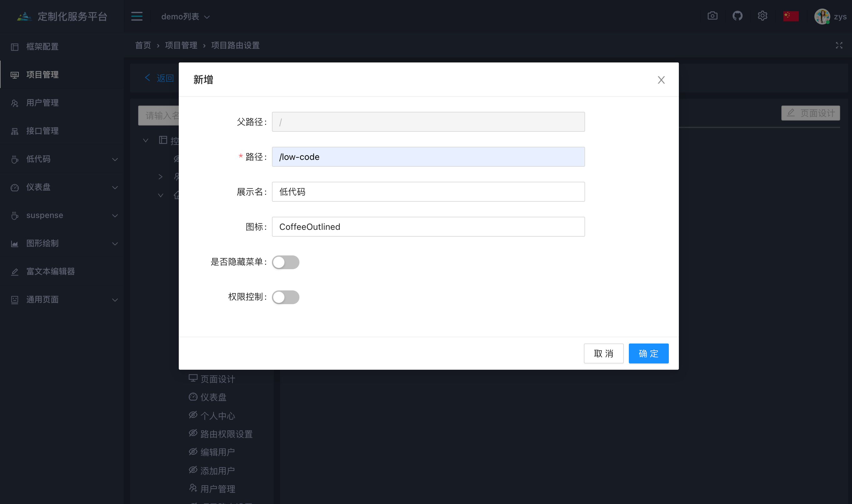Open the demo列表 dropdown
The image size is (852, 504).
click(185, 17)
